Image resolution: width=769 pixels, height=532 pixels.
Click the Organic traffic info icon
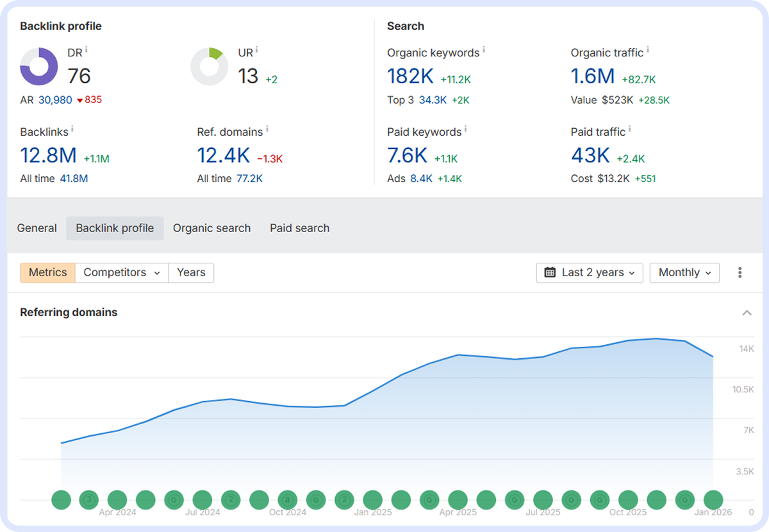click(x=648, y=50)
